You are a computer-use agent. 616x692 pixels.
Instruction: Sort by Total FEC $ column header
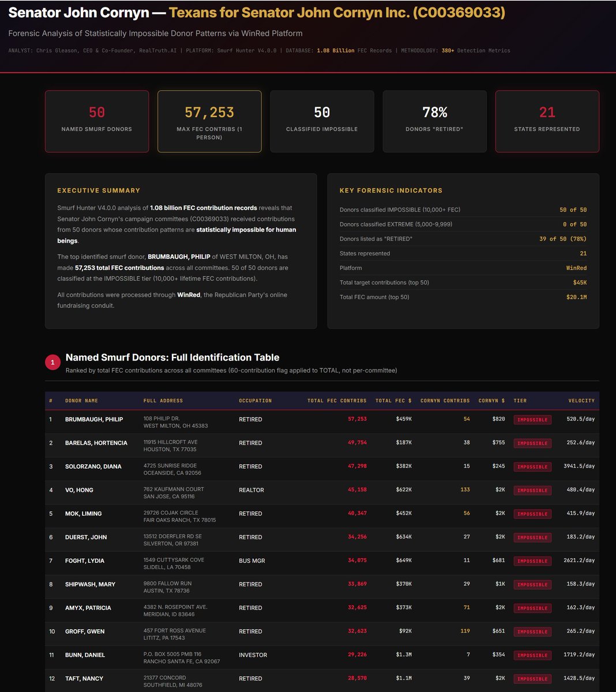[x=393, y=401]
